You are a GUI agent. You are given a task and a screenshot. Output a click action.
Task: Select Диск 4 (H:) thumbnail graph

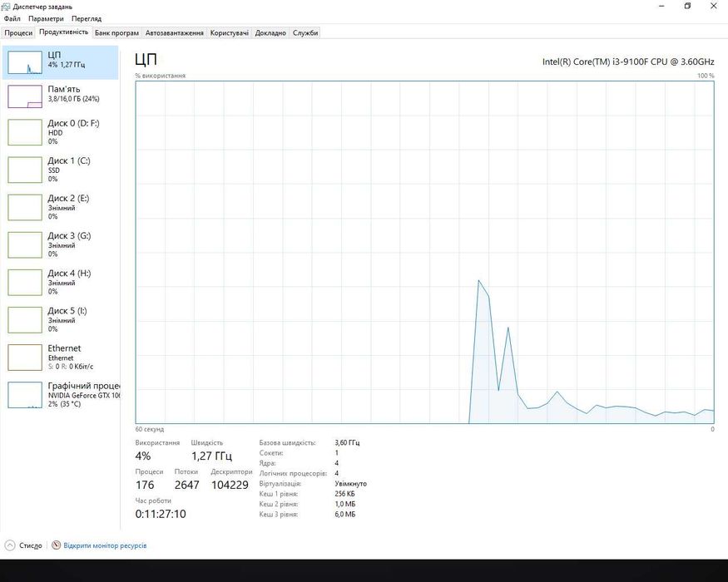(25, 282)
